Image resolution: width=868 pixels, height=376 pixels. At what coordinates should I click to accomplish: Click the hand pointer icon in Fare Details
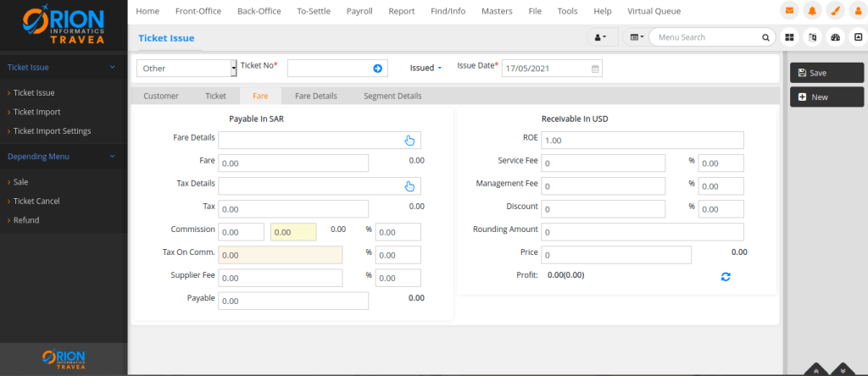tap(409, 141)
